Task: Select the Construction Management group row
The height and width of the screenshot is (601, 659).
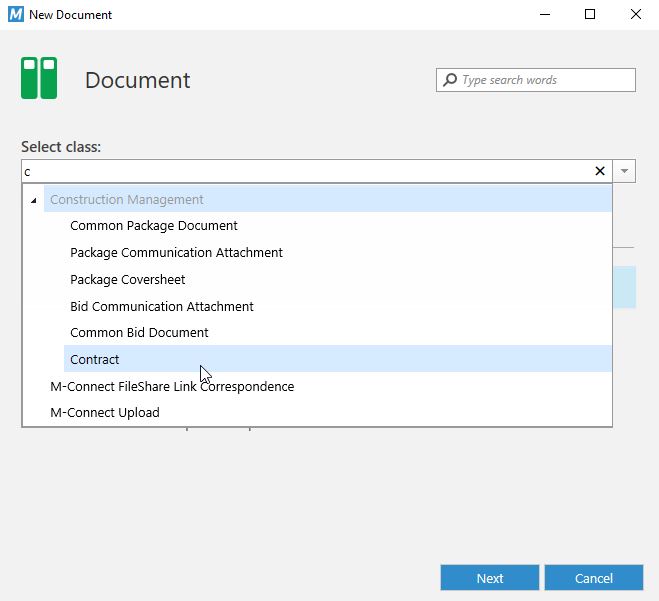Action: tap(327, 199)
